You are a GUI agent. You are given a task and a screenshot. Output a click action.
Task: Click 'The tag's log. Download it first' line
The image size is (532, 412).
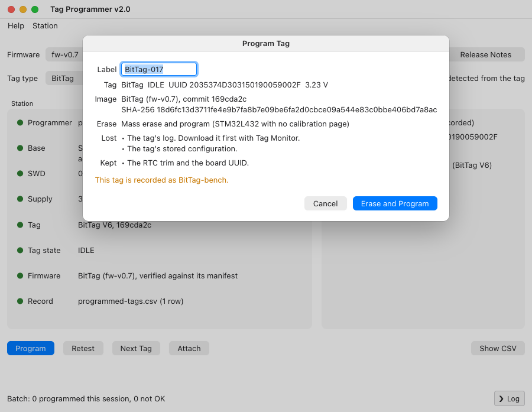pyautogui.click(x=213, y=138)
